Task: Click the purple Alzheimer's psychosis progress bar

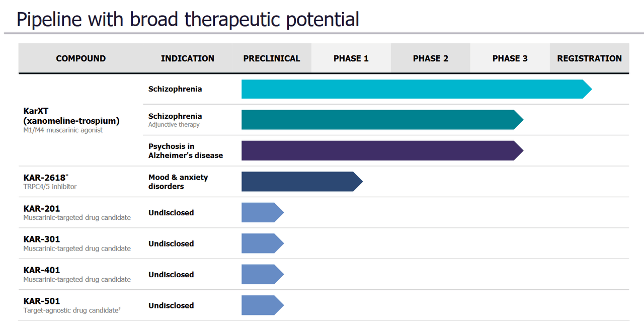Action: (377, 150)
